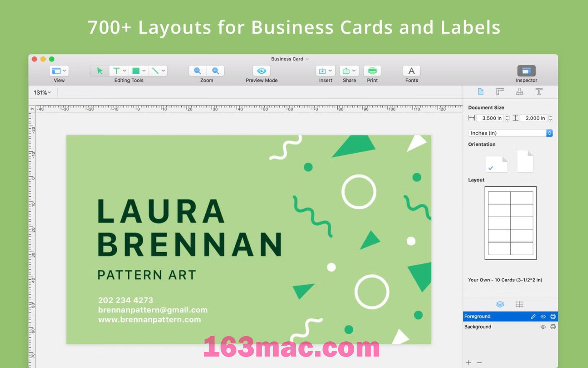Click the 'Your Own - 10 Cards' label
The height and width of the screenshot is (368, 588).
(505, 280)
